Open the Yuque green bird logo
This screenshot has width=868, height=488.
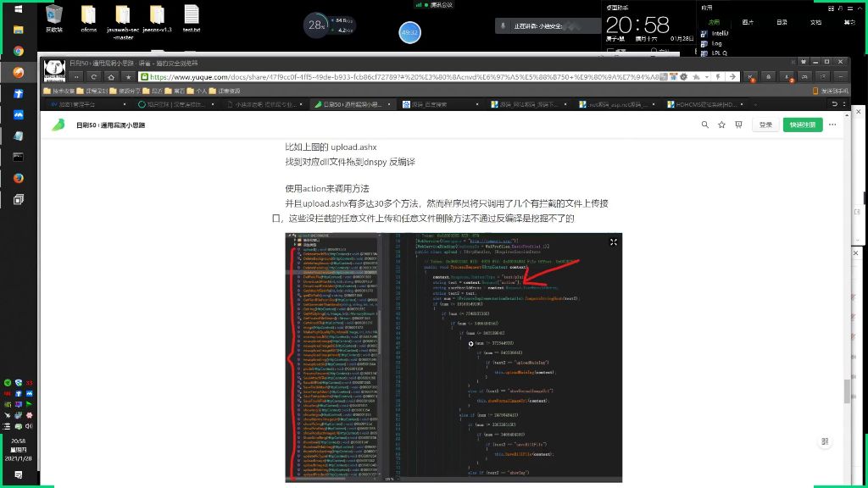coord(58,125)
